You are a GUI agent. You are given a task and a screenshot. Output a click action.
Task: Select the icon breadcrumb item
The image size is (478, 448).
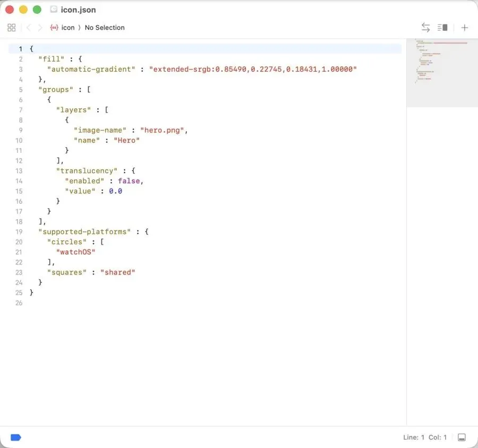pos(67,28)
